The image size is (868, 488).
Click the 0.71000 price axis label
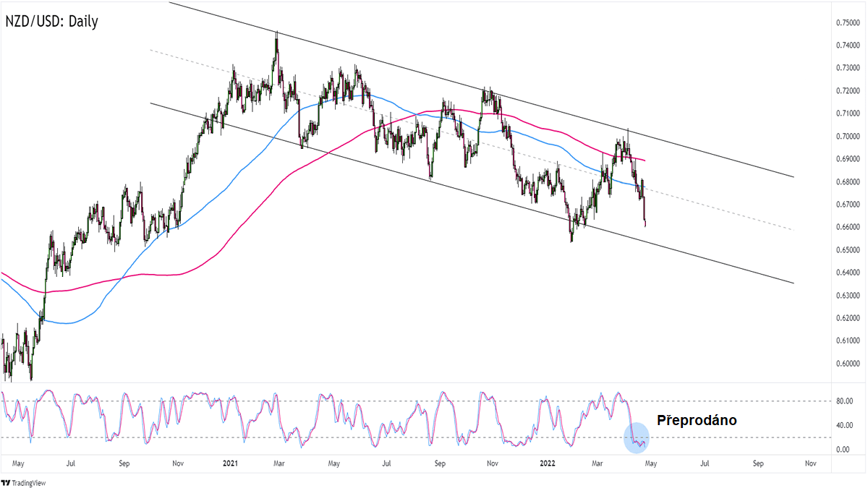(848, 114)
